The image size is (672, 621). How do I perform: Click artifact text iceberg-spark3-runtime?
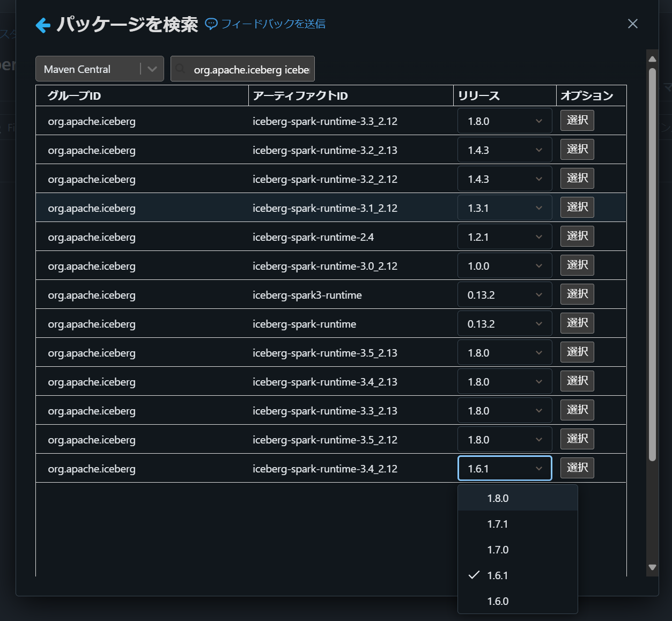[x=307, y=295]
